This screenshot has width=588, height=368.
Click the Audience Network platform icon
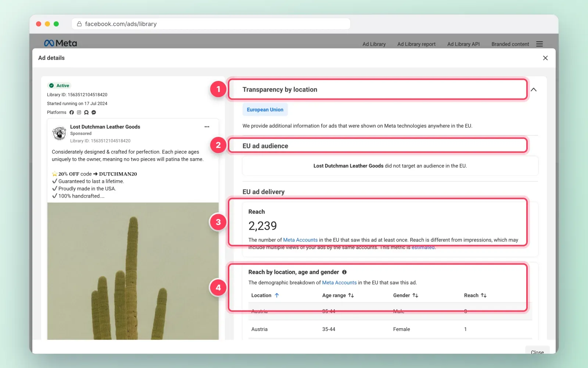[86, 113]
